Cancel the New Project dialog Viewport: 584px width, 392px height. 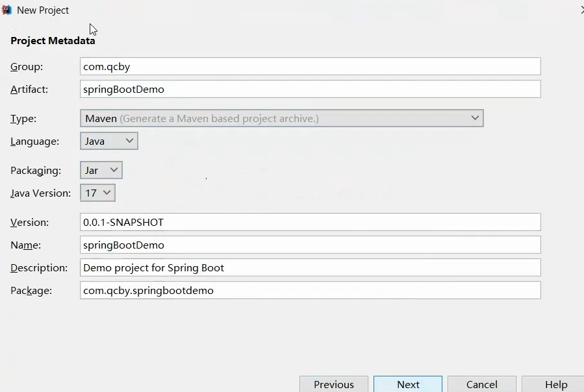[481, 384]
